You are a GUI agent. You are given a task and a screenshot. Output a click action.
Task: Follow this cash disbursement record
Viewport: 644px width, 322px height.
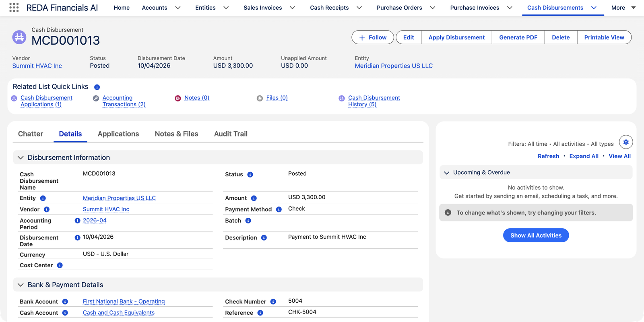pos(373,37)
